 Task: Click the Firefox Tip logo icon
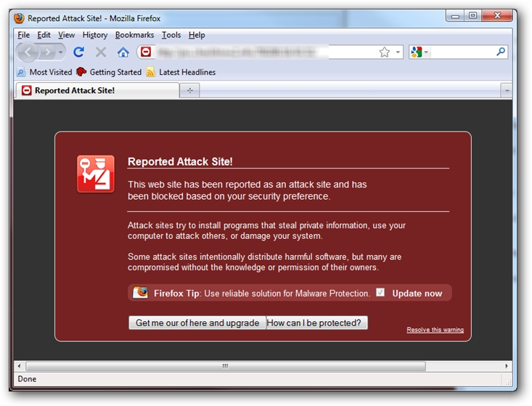[x=141, y=293]
